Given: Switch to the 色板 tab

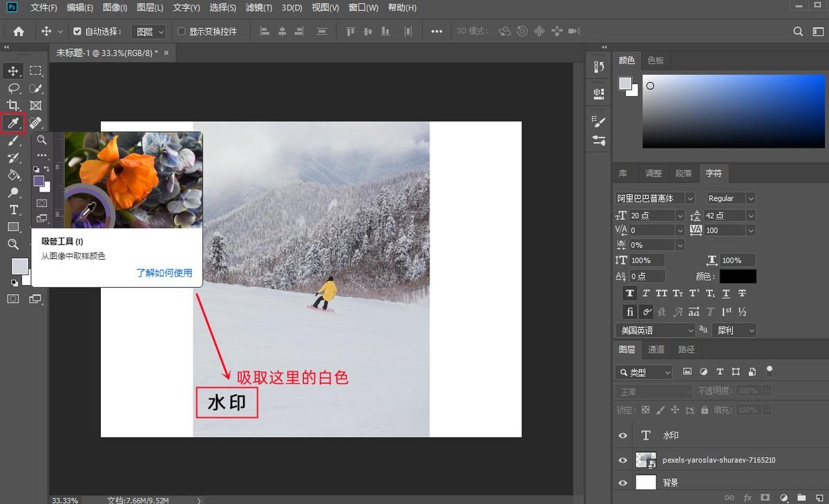Looking at the screenshot, I should pos(656,60).
